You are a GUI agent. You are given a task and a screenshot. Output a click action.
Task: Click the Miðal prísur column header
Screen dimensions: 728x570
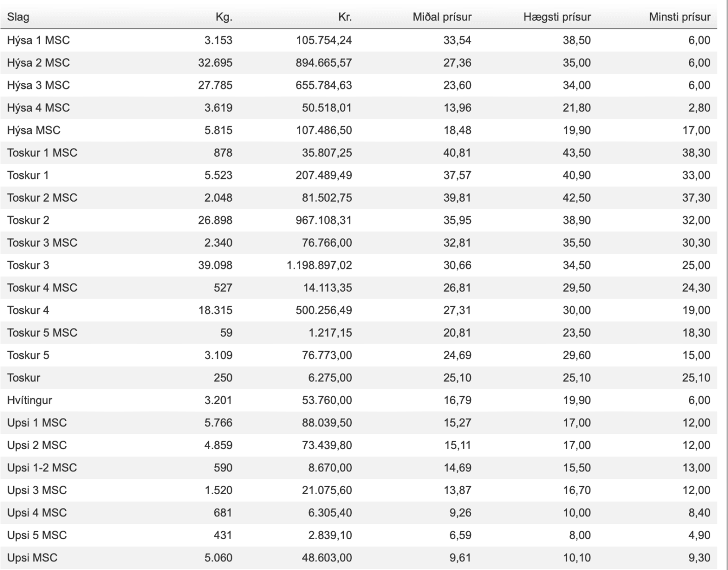(442, 17)
